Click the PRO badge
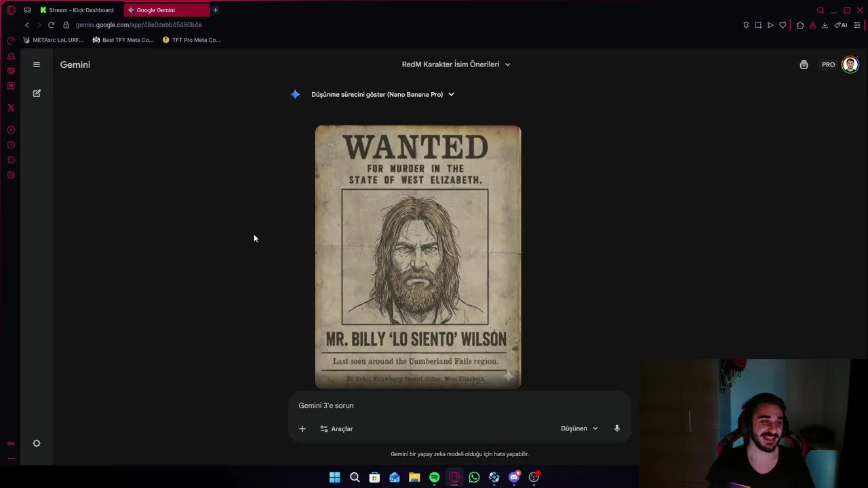Screen dimensions: 868x488 pos(828,64)
